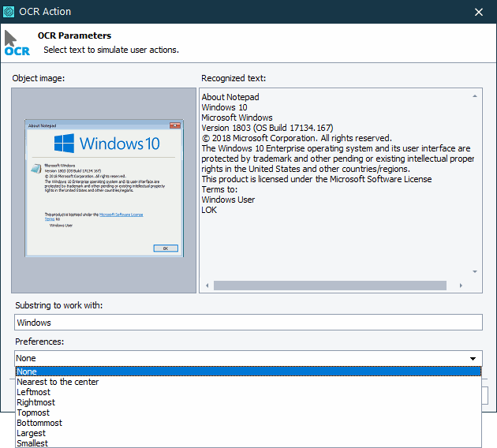The height and width of the screenshot is (448, 497).
Task: Pick the 'Largest' preference option
Action: point(31,433)
